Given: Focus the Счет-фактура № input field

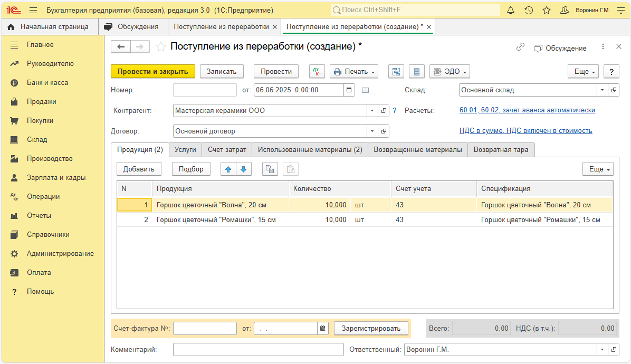Looking at the screenshot, I should 205,329.
